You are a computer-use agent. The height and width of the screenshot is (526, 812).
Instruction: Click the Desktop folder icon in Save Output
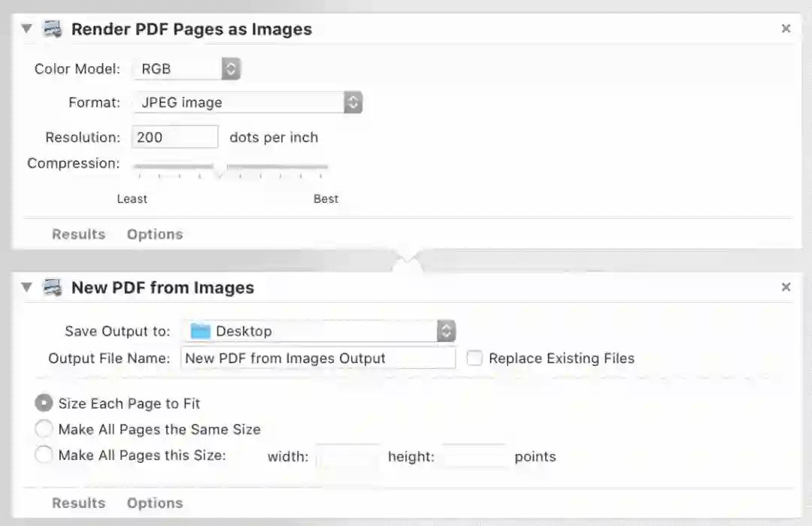200,331
